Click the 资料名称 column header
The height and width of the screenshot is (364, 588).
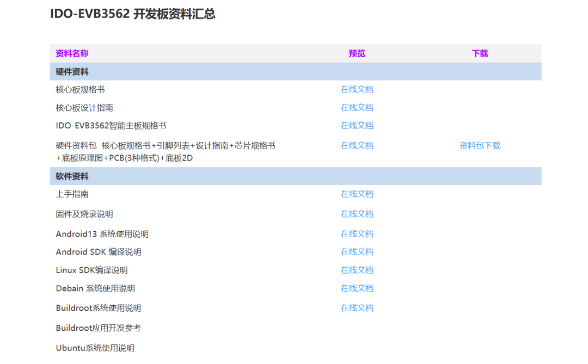point(70,53)
